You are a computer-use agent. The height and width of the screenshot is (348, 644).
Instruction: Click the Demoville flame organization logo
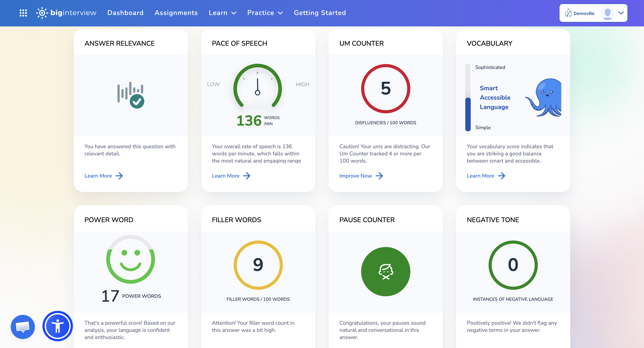click(568, 13)
